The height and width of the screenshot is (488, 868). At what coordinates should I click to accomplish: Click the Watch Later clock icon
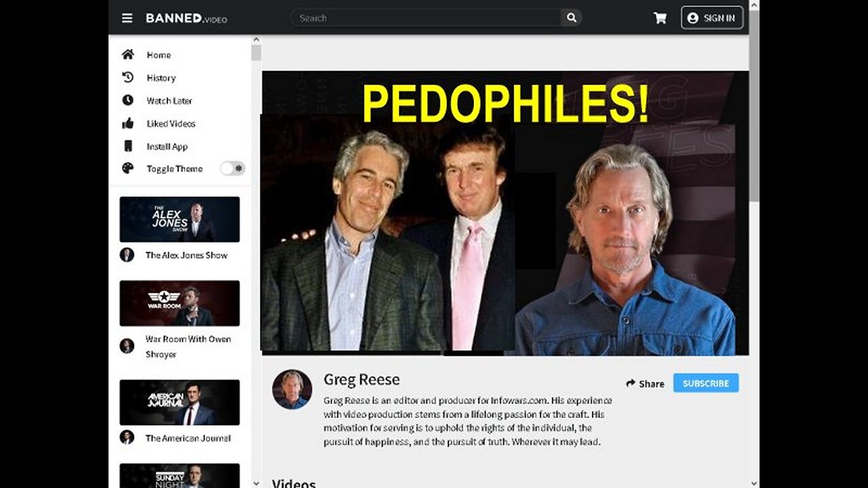(x=127, y=100)
